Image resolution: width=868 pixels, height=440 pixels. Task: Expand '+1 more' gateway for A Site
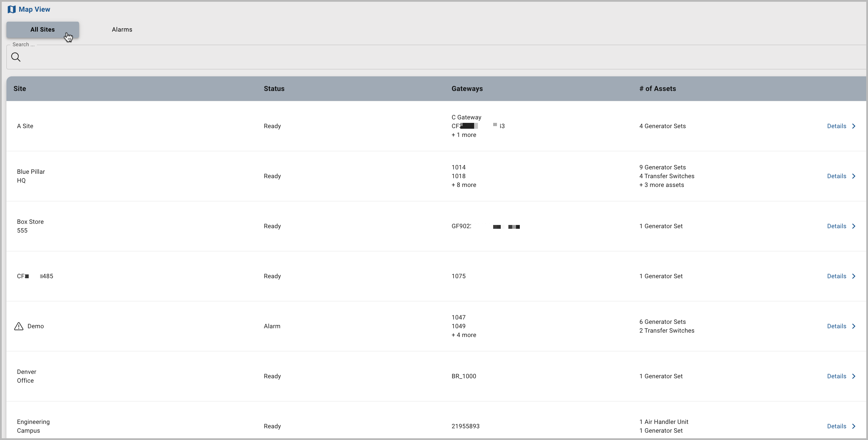point(464,135)
